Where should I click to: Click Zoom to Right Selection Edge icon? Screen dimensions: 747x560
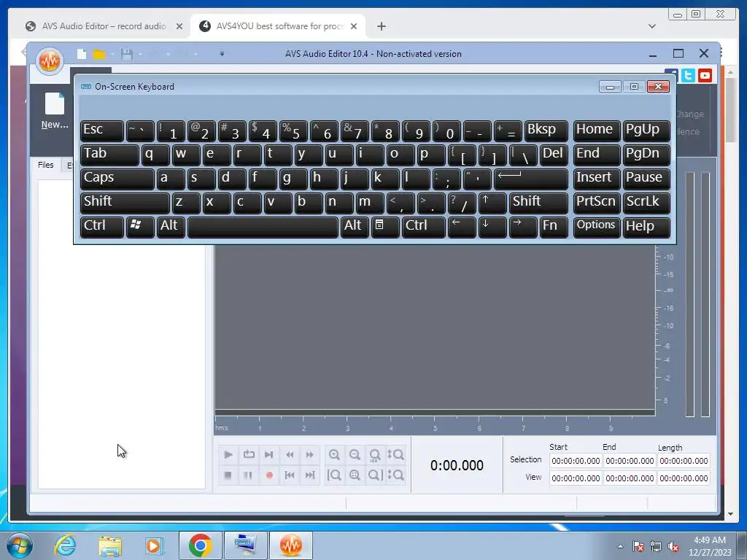[376, 475]
